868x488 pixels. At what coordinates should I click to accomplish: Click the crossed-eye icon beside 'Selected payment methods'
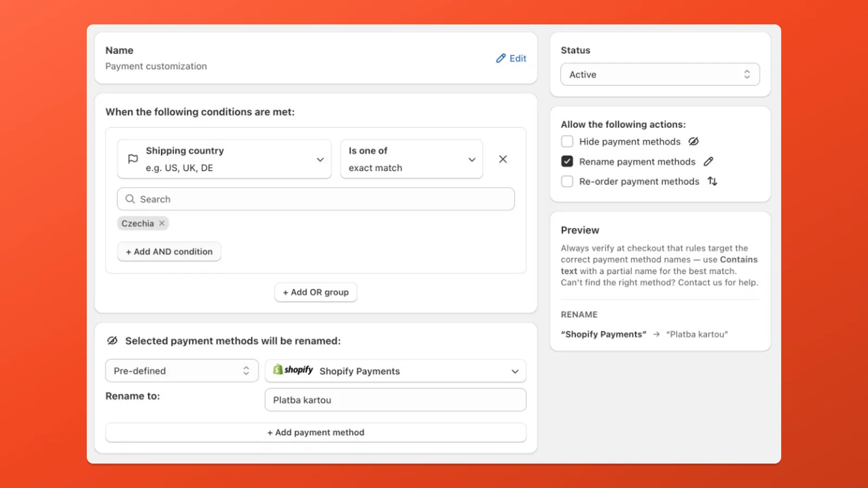(x=112, y=341)
